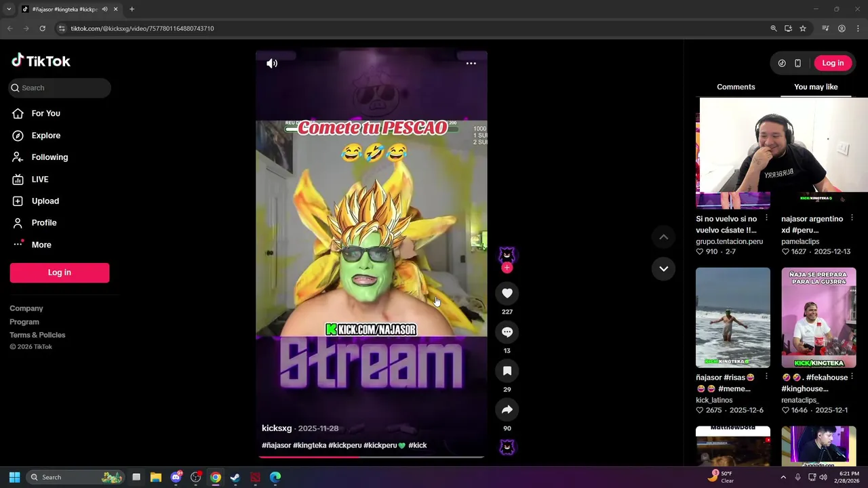868x488 pixels.
Task: Expand the Company footer section
Action: coord(26,308)
